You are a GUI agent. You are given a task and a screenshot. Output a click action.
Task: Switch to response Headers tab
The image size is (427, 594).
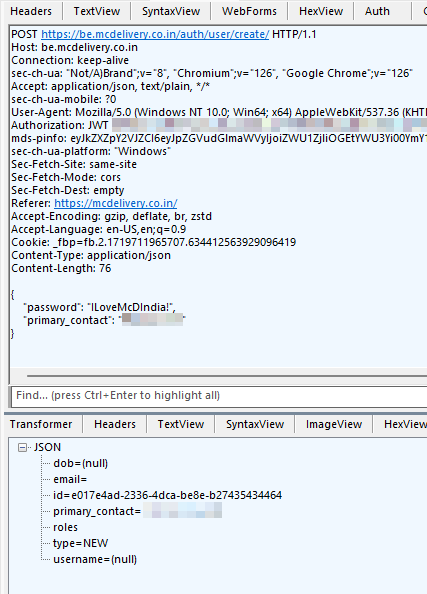tap(115, 424)
